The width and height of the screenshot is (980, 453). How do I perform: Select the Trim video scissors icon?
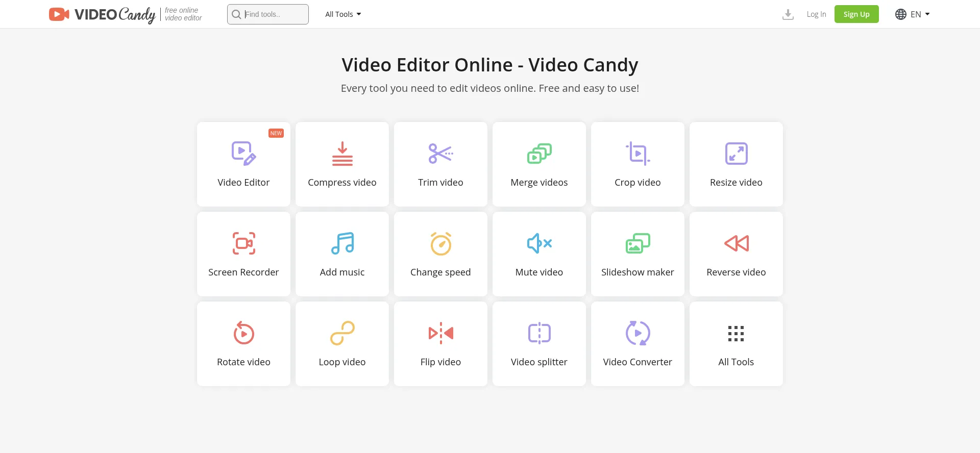(440, 154)
